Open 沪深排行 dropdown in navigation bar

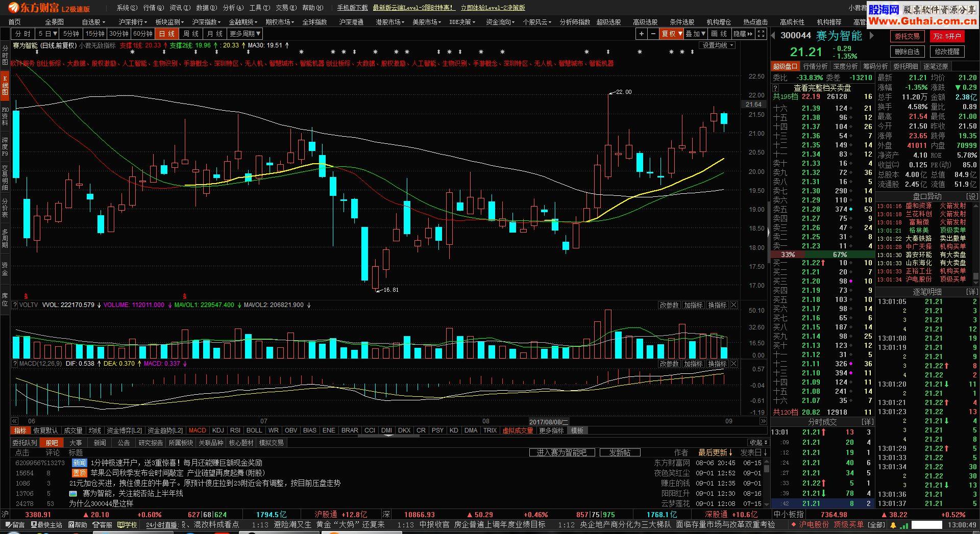tap(133, 22)
